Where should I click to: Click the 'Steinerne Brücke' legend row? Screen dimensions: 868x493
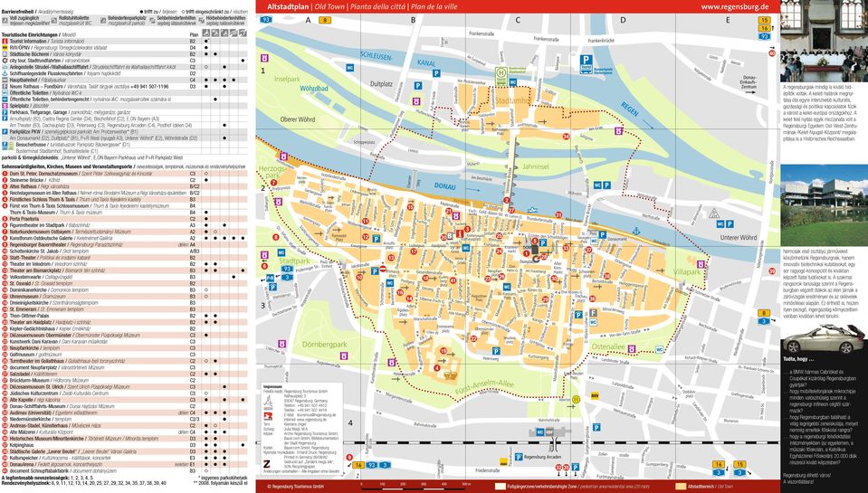tap(124, 180)
